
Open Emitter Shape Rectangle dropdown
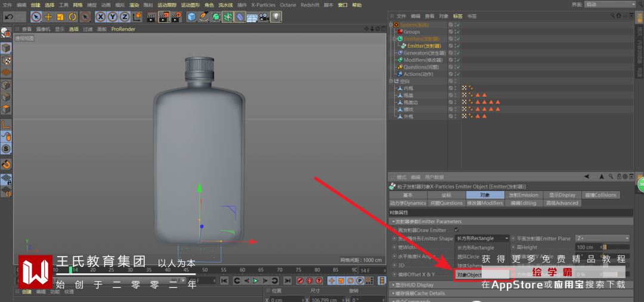(482, 238)
